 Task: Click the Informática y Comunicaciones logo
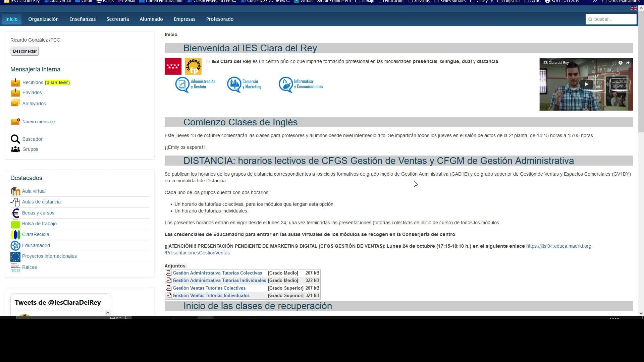pyautogui.click(x=301, y=84)
